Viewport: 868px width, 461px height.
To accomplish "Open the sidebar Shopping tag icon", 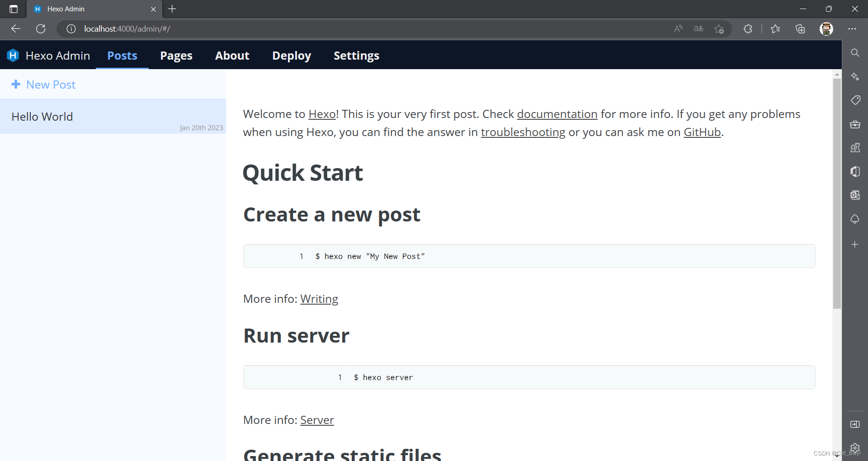I will pos(855,100).
